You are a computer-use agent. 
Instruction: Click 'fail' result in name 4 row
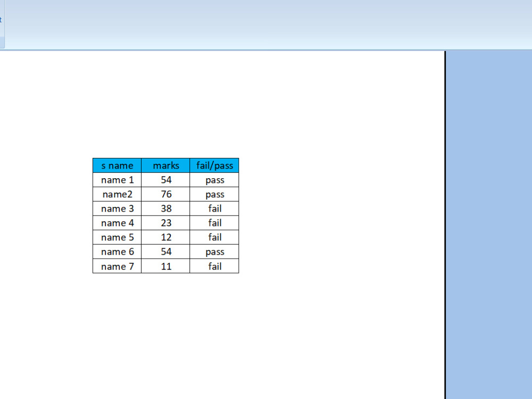214,223
